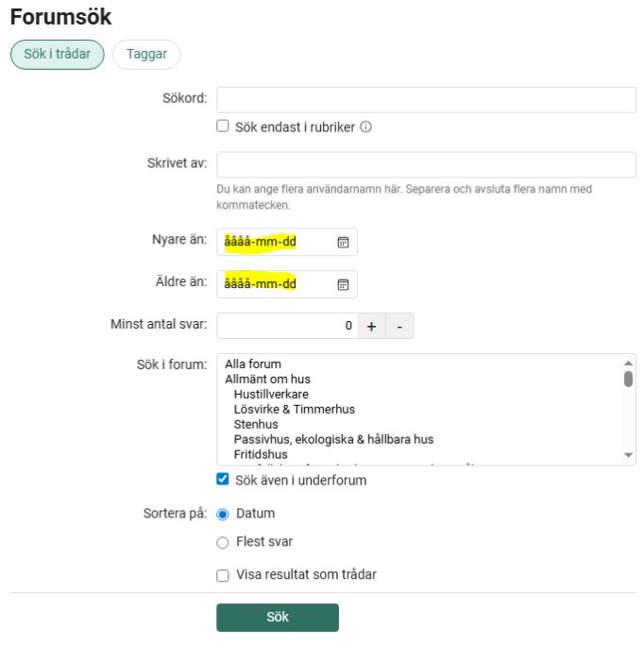This screenshot has width=644, height=661.
Task: Select Flest svar sort option
Action: click(x=223, y=543)
